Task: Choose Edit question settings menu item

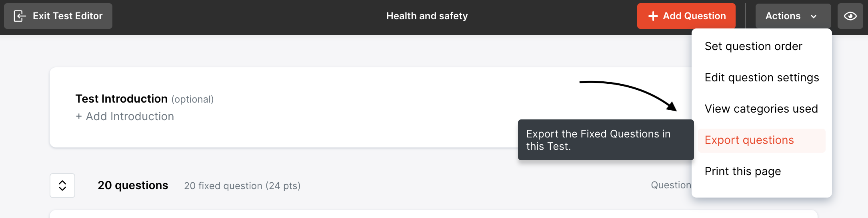Action: (x=762, y=78)
